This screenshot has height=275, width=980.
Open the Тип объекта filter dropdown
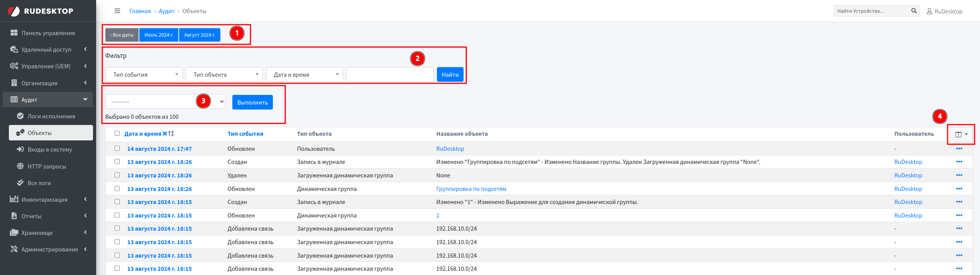[x=224, y=74]
